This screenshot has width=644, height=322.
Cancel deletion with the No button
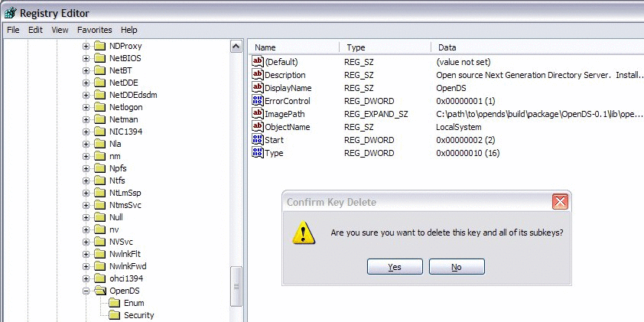pos(457,267)
